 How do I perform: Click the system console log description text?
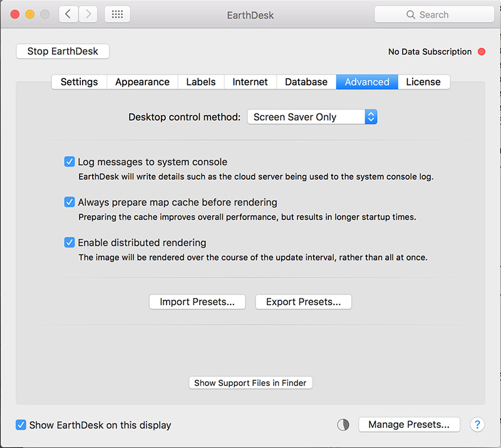tap(256, 177)
